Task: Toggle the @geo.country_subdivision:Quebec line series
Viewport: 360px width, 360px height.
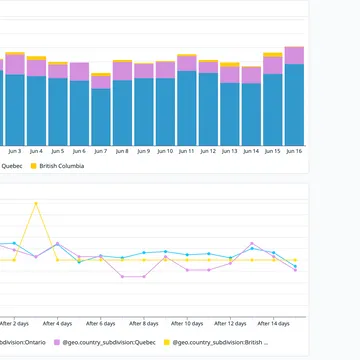Action: (109, 342)
